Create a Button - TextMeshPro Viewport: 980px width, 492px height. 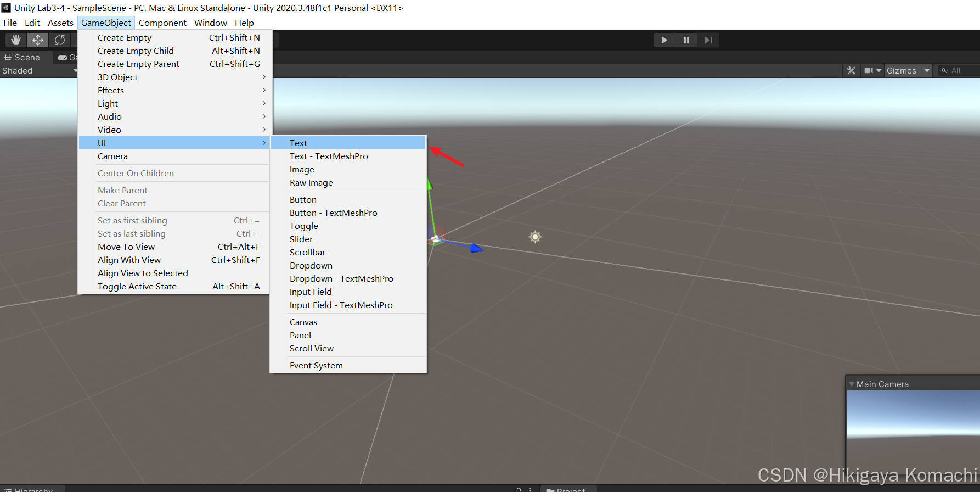[x=348, y=213]
